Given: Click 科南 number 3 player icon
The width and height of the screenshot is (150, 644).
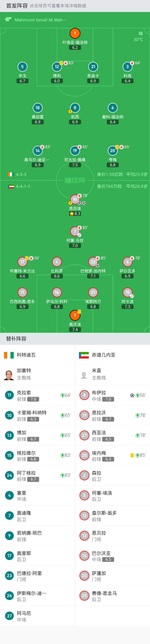Looking at the screenshot, I should click(127, 67).
